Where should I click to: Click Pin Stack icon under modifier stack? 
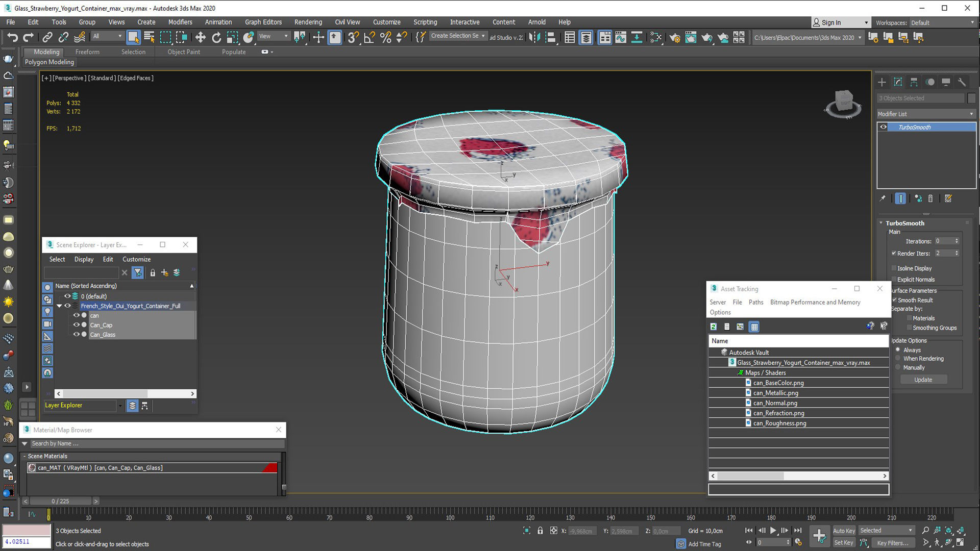pyautogui.click(x=883, y=198)
